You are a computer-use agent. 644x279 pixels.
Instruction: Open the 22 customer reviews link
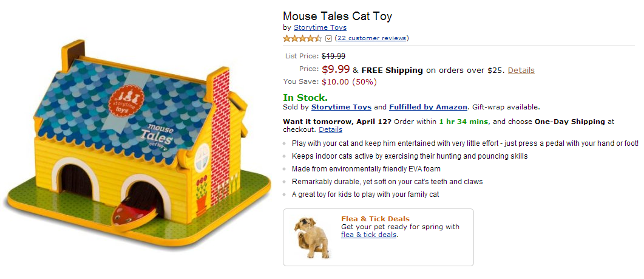click(x=371, y=38)
